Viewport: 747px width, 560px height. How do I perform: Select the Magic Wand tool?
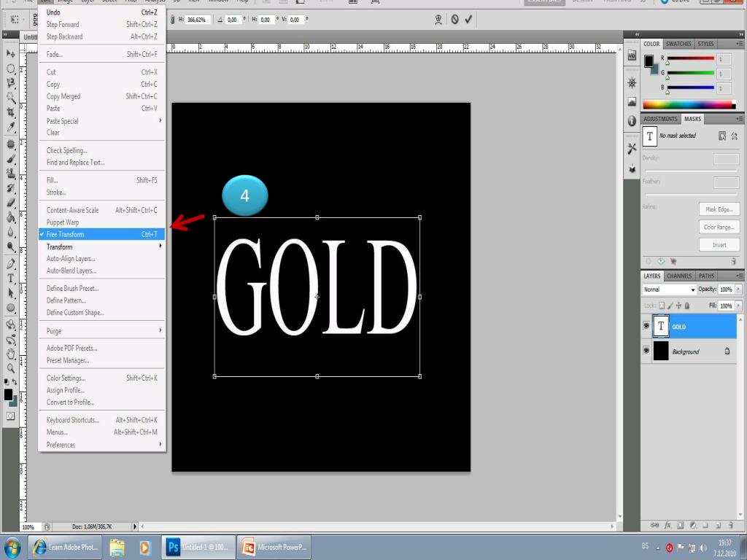coord(10,98)
